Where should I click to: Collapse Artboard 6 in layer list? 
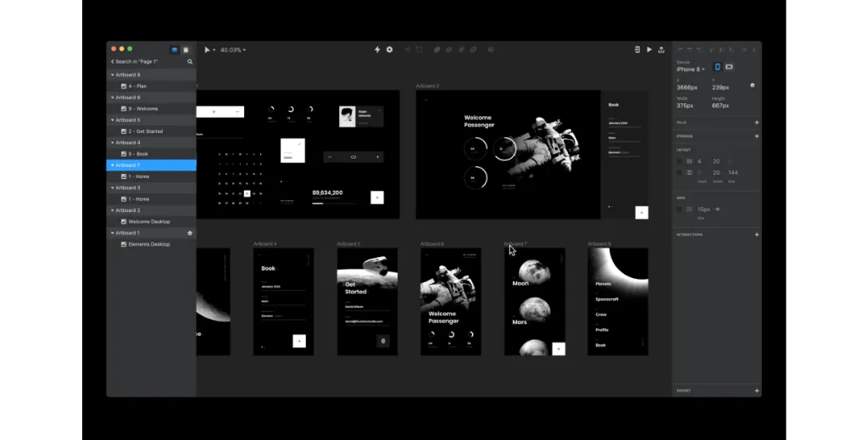coord(113,97)
